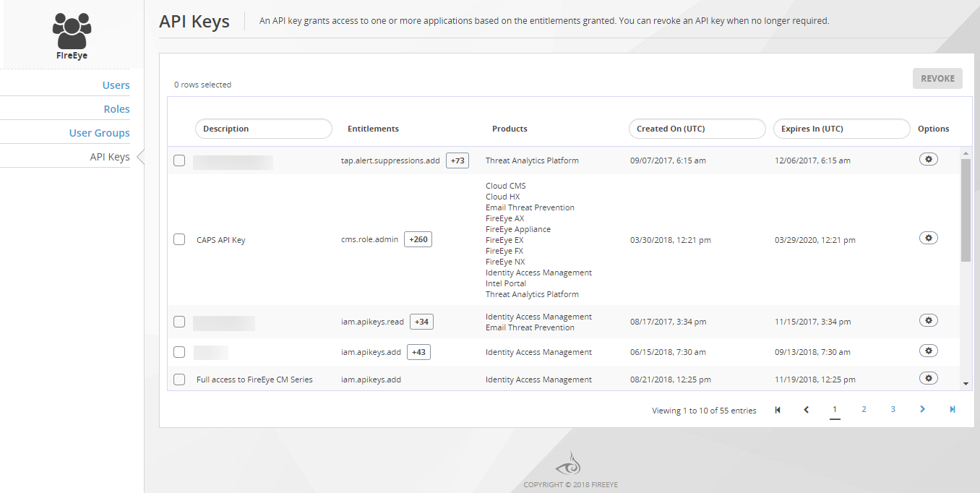The image size is (980, 493).
Task: Click cms.role.admin entitlement text
Action: tap(369, 239)
